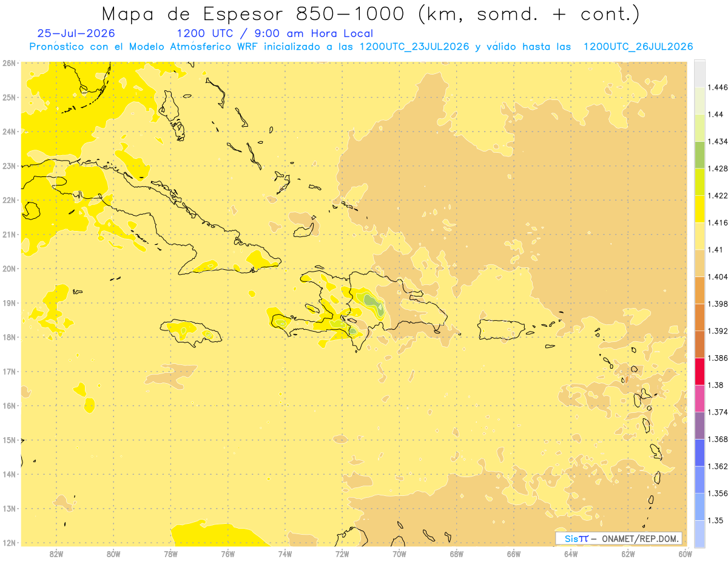Click the legend value 1.386
The image size is (728, 562).
[718, 358]
